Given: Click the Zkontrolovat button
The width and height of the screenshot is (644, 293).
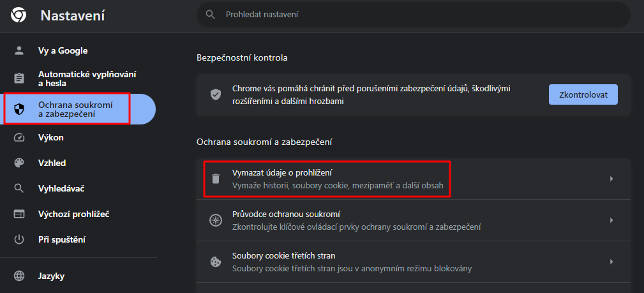Looking at the screenshot, I should click(583, 94).
